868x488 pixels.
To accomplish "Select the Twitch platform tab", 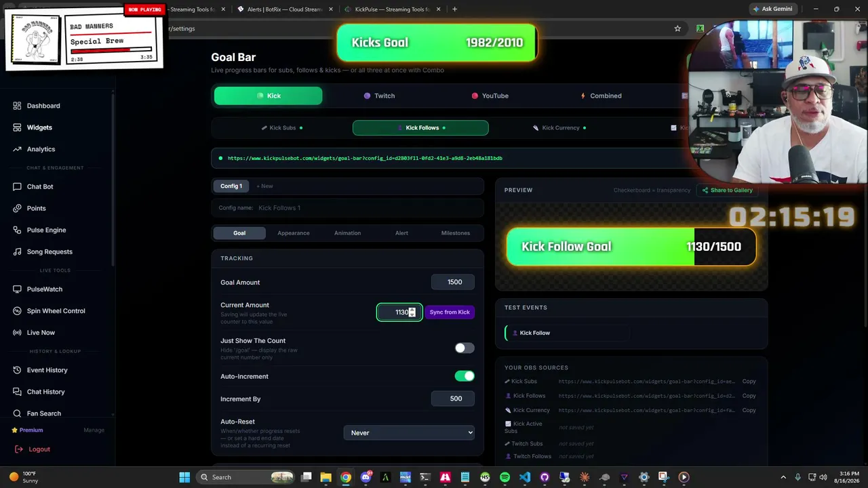I will tap(379, 96).
